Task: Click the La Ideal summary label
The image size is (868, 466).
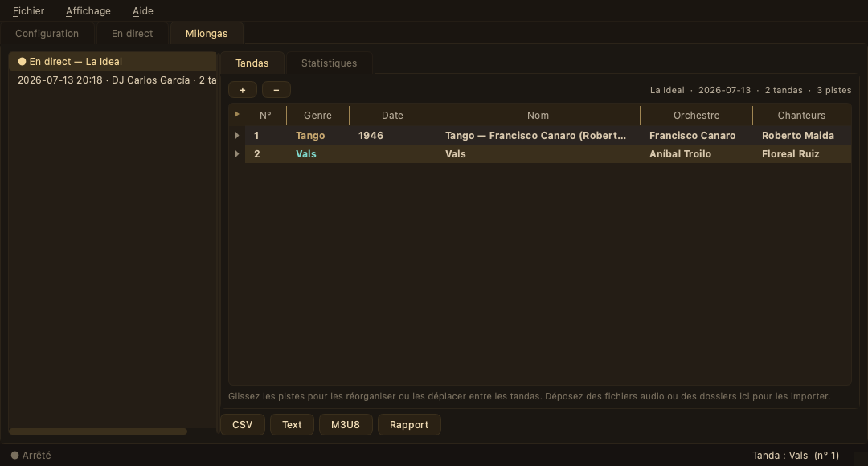Action: (x=667, y=90)
